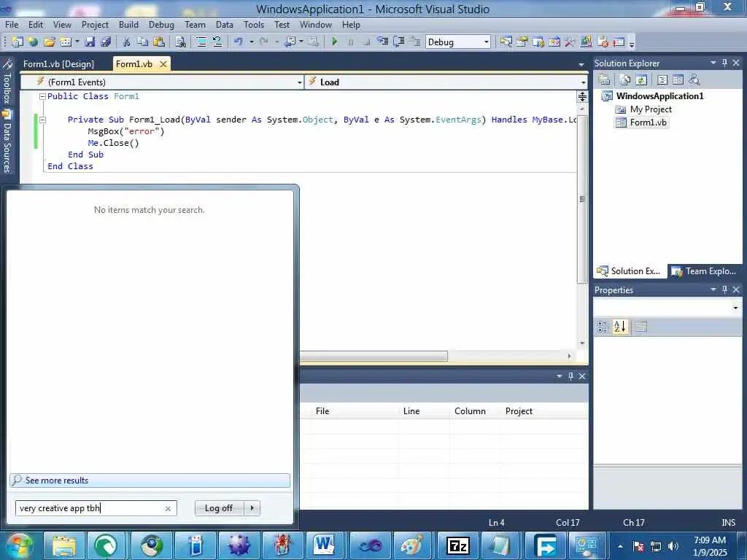Screen dimensions: 747x560
Task: Open Microsoft Word from the taskbar
Action: 325,545
